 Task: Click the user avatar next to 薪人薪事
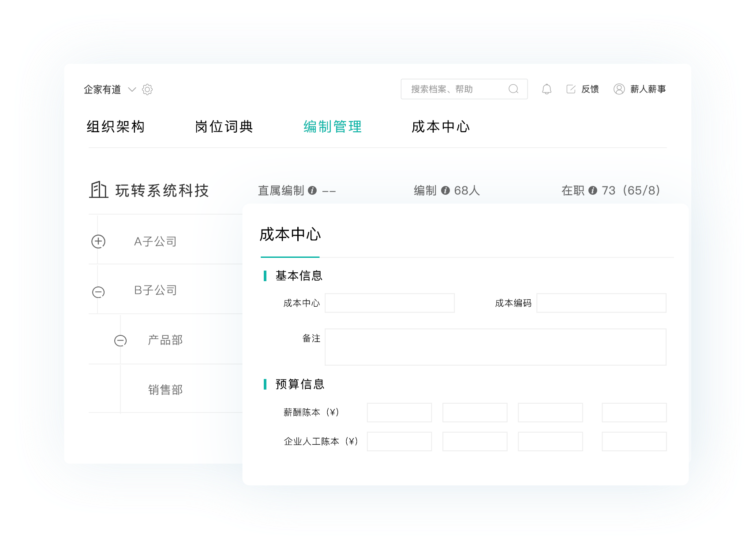click(619, 89)
